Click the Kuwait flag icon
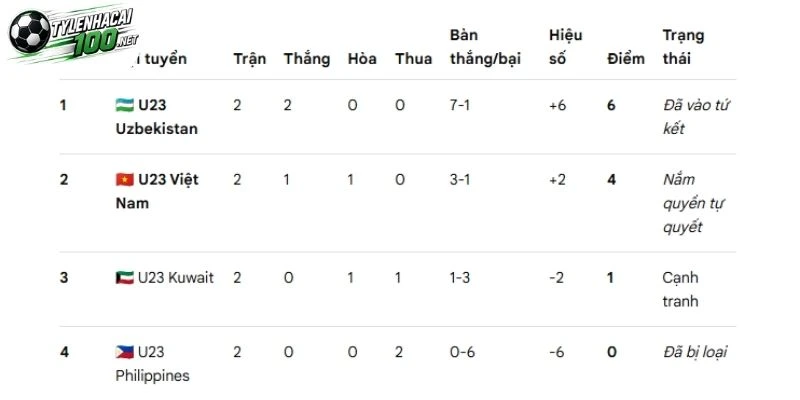The image size is (800, 400). pyautogui.click(x=124, y=278)
